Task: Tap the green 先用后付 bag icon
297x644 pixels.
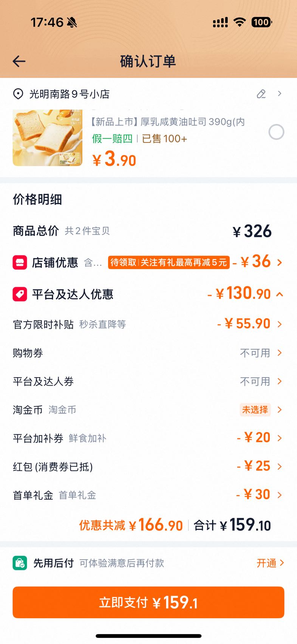Action: (20, 563)
